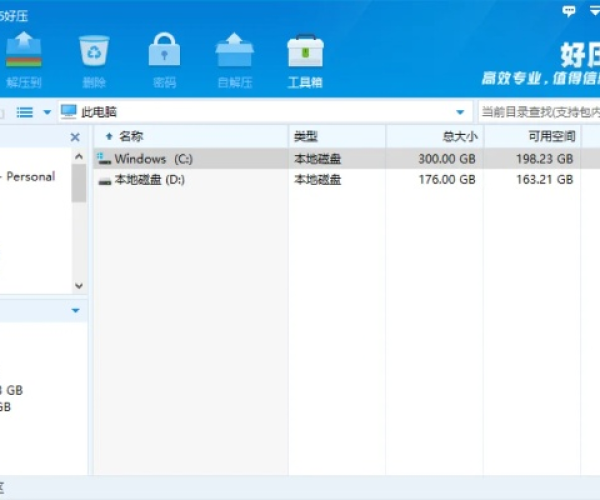Click the 本地磁盘 (D:) drive icon
Image resolution: width=600 pixels, height=500 pixels.
[104, 181]
